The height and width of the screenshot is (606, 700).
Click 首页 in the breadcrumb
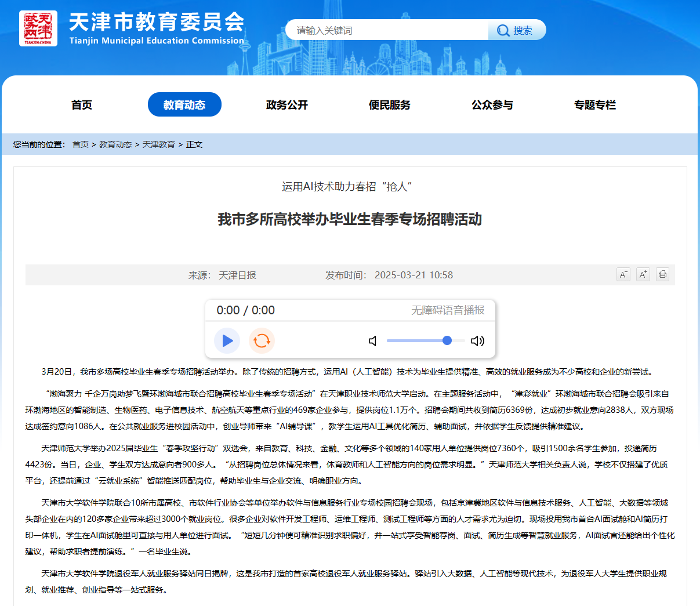[81, 144]
